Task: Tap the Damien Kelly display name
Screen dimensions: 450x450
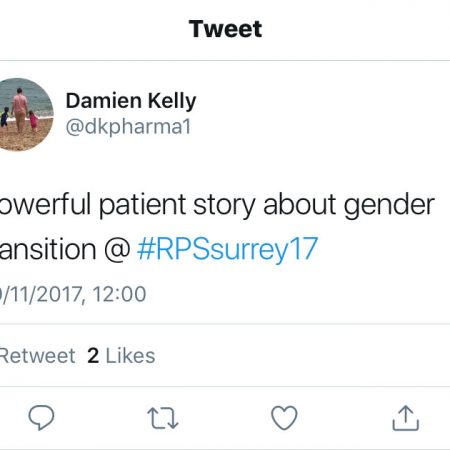Action: (131, 101)
